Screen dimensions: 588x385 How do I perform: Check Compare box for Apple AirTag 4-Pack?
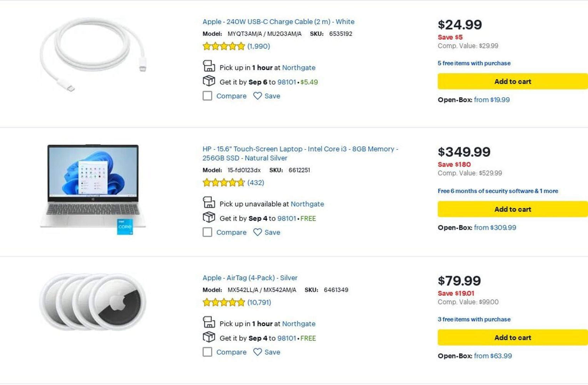[207, 352]
